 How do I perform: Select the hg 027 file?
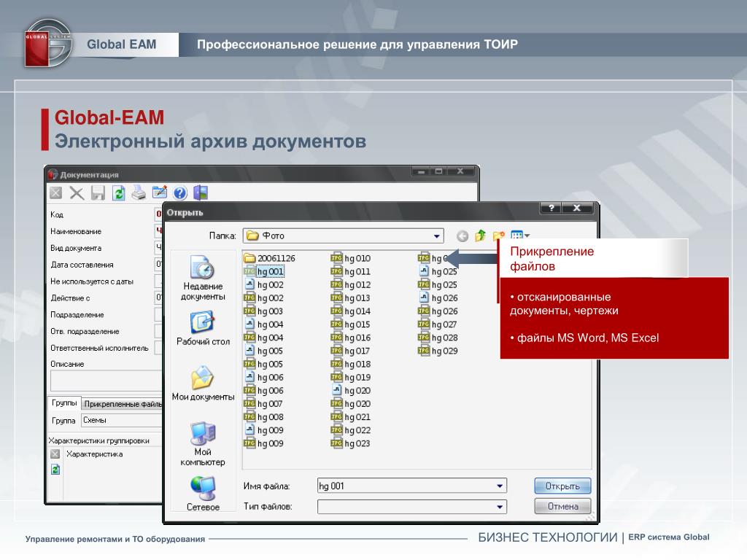pyautogui.click(x=438, y=324)
